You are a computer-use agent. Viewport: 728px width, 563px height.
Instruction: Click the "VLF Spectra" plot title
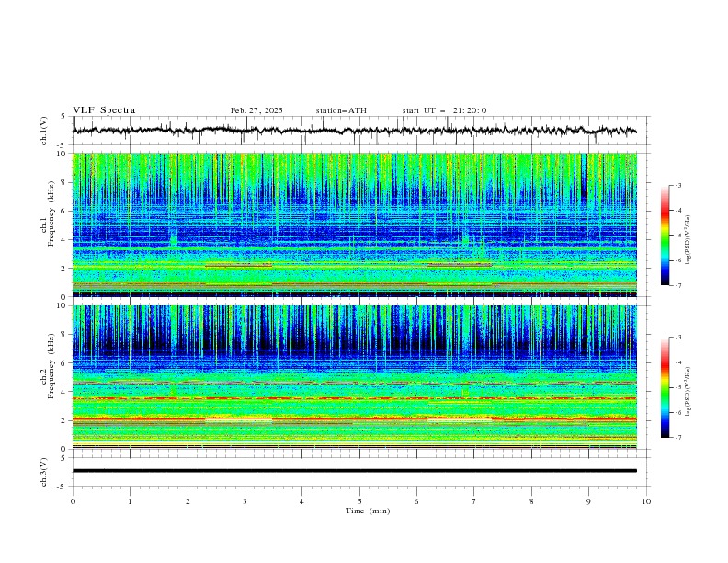tap(104, 110)
